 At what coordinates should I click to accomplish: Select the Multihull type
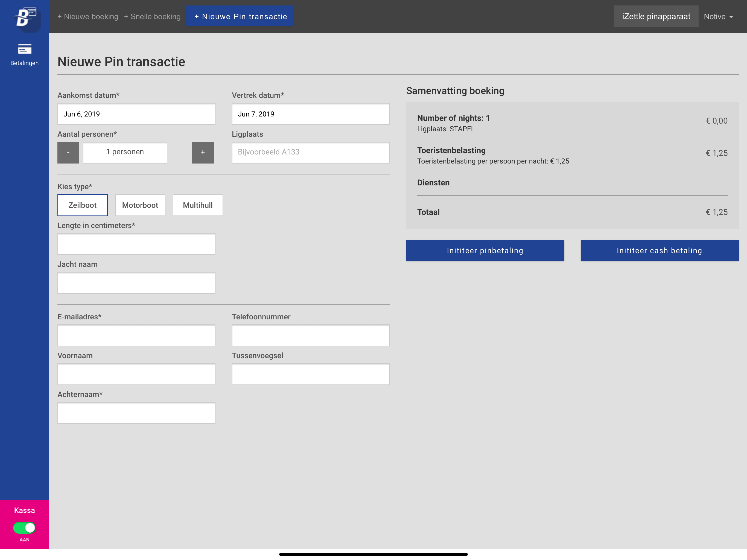198,205
